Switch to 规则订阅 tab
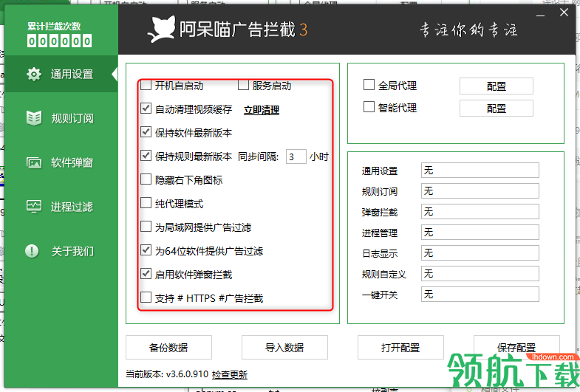 [x=72, y=118]
